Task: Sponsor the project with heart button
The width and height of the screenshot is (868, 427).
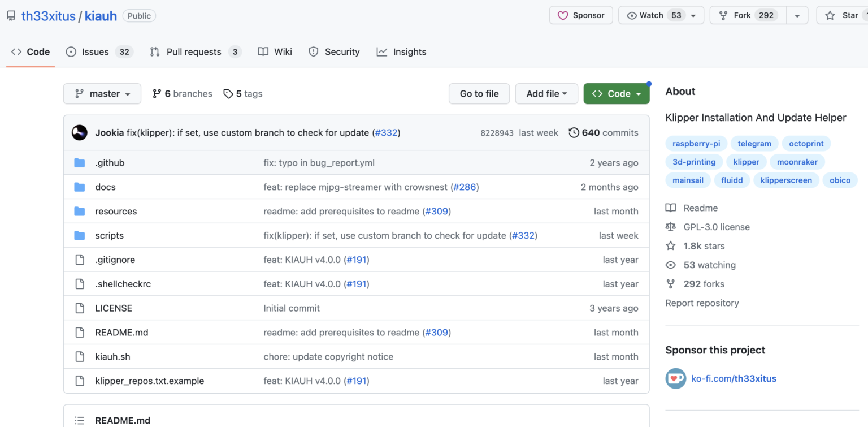Action: pos(581,15)
